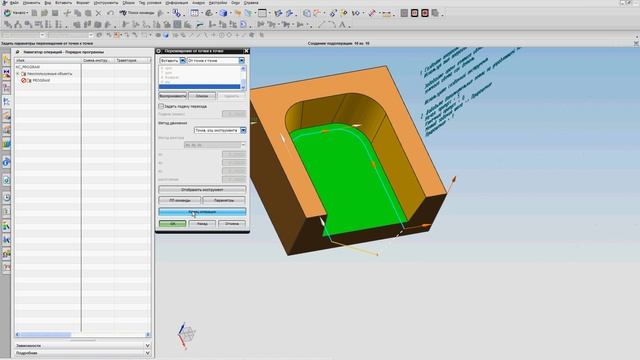The image size is (640, 360).
Task: Click the Open file toolbar icon
Action: [44, 13]
